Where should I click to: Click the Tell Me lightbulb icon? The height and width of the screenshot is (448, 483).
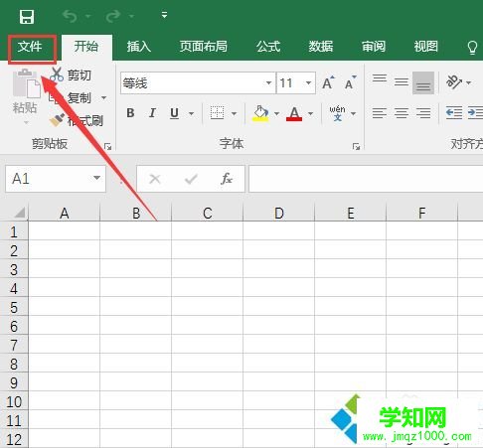pos(472,48)
